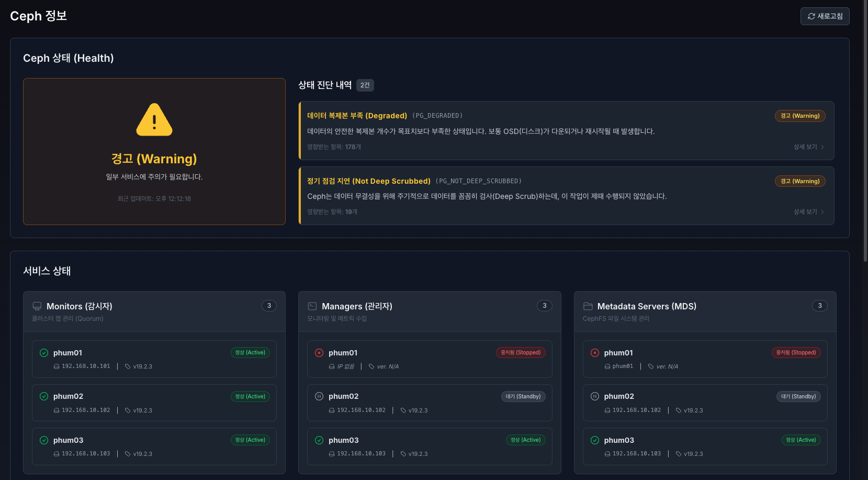
Task: Click the host icon before IP 없음 in Managers phum01
Action: click(332, 366)
